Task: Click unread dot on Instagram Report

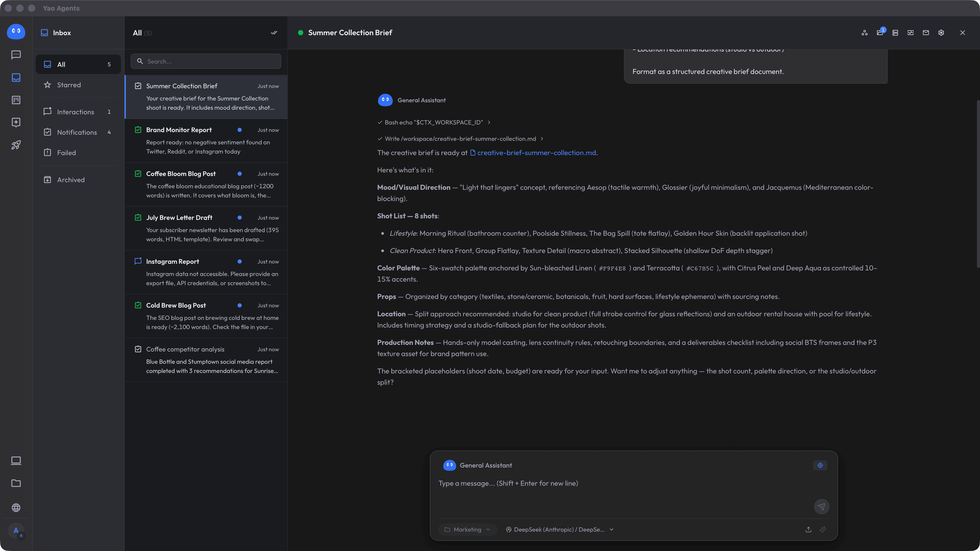Action: pos(240,262)
